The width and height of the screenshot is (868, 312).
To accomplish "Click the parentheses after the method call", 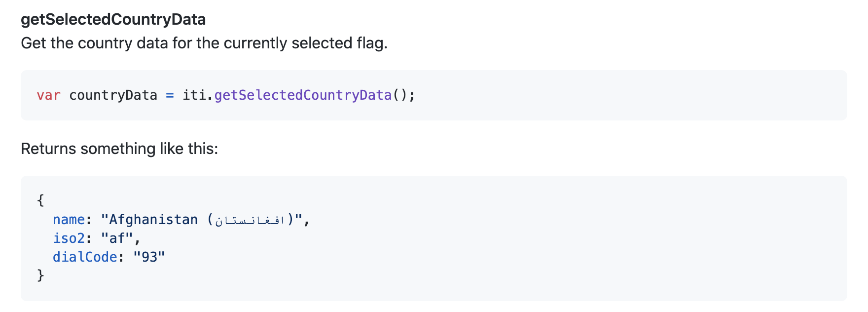I will [400, 95].
